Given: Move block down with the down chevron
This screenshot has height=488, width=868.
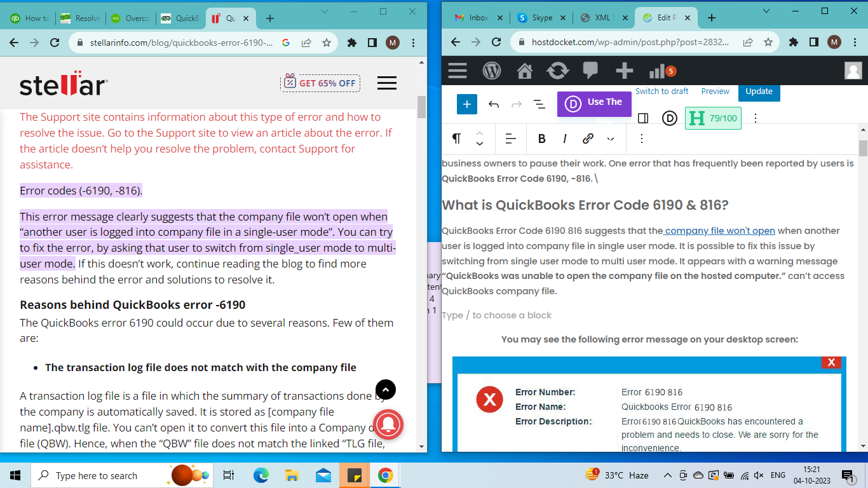Looking at the screenshot, I should tap(480, 144).
